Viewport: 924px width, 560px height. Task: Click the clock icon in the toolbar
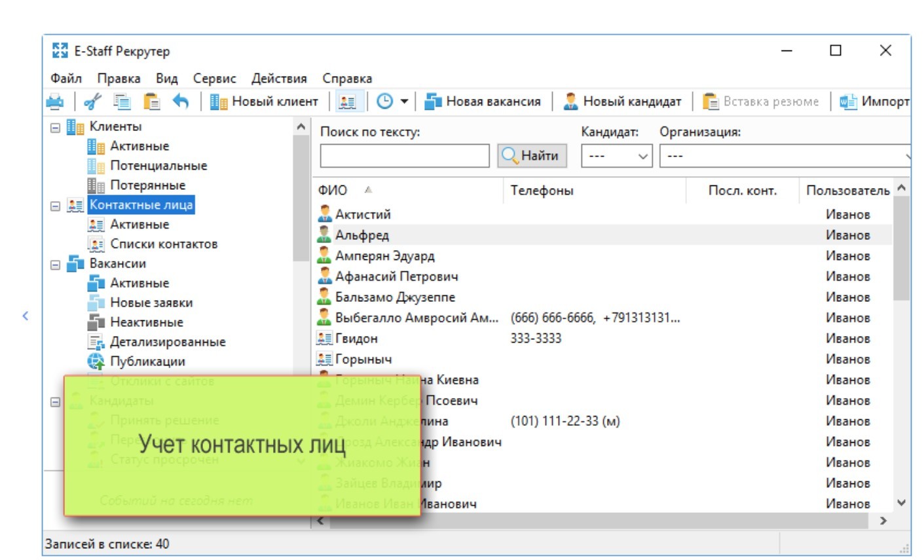pos(384,102)
